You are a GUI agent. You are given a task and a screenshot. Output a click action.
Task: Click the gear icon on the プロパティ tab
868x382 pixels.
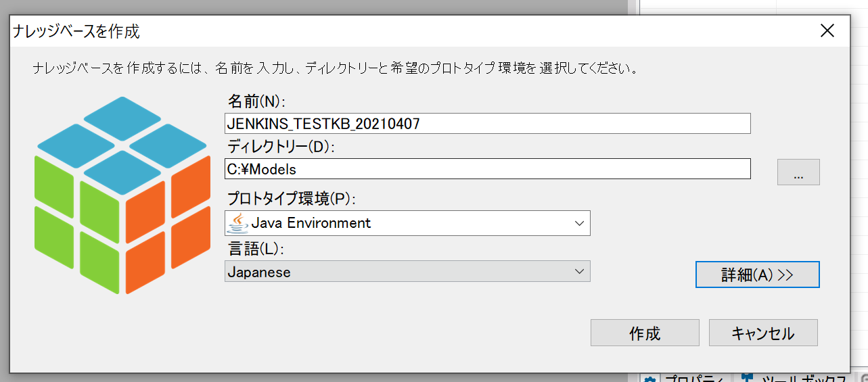(x=650, y=379)
